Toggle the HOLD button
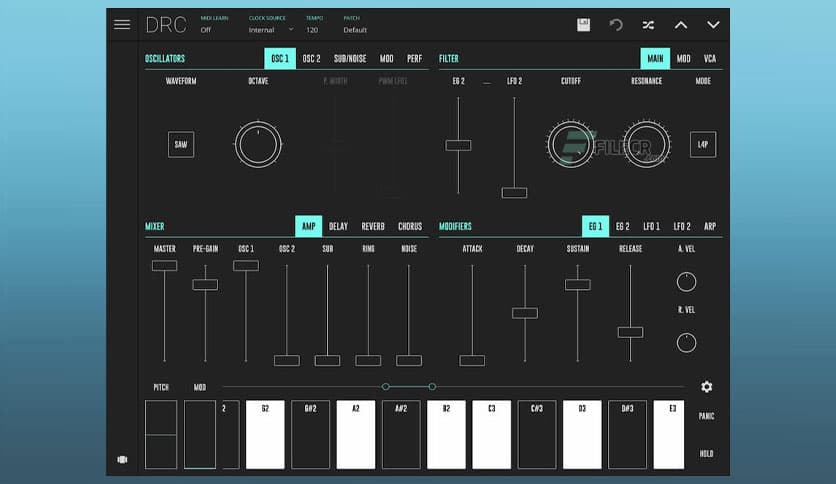Image resolution: width=836 pixels, height=484 pixels. click(706, 453)
